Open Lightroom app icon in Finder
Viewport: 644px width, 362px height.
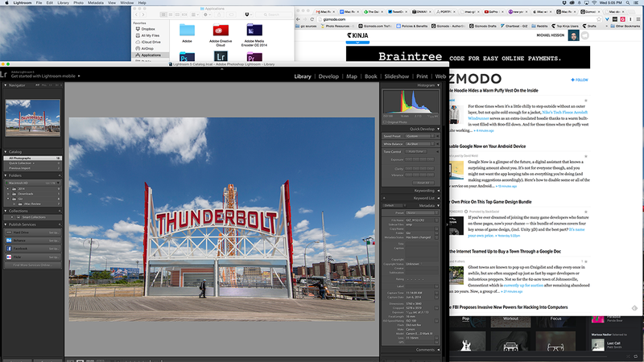click(221, 56)
